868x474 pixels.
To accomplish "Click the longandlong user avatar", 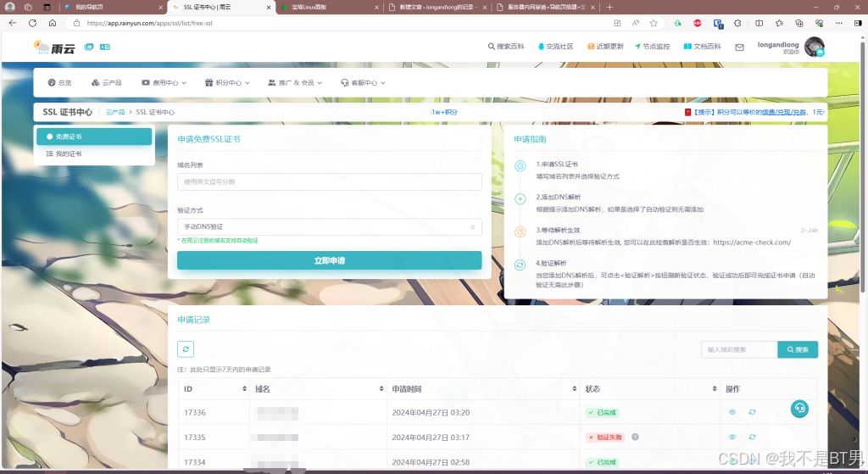I will point(815,47).
